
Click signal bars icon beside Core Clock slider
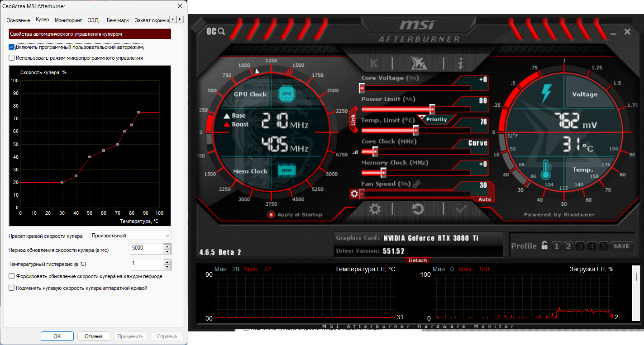tap(355, 152)
